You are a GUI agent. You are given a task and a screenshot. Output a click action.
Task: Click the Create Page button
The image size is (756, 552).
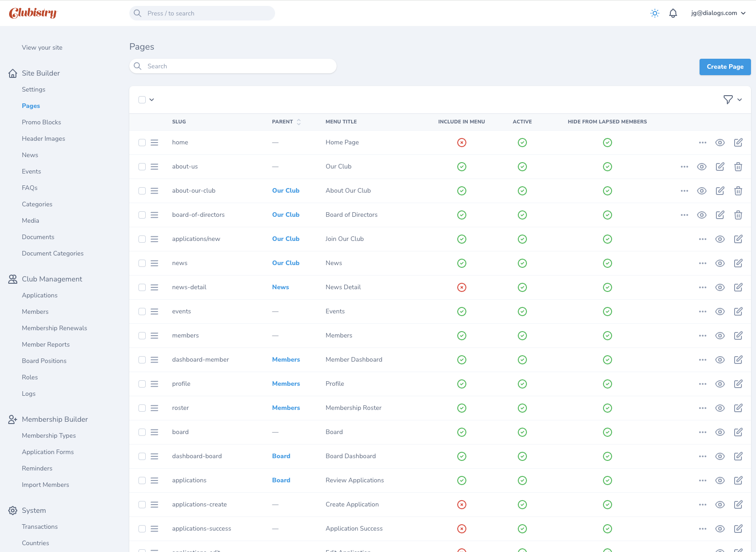tap(725, 67)
